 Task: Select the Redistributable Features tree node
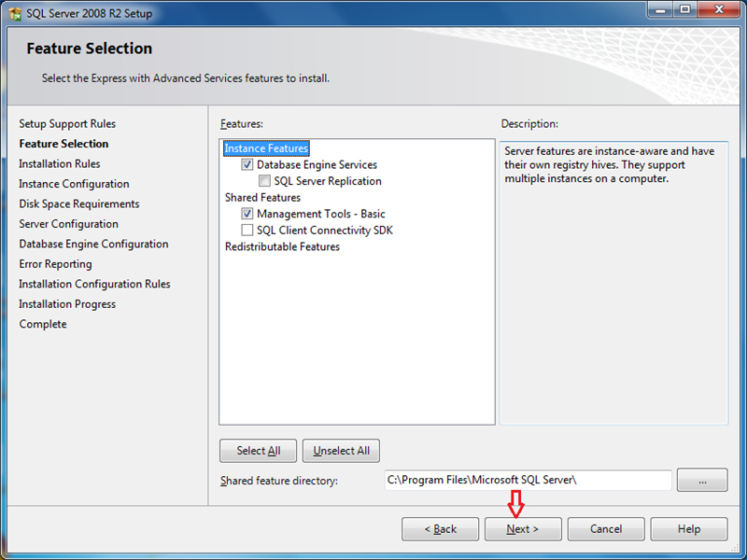[x=282, y=247]
